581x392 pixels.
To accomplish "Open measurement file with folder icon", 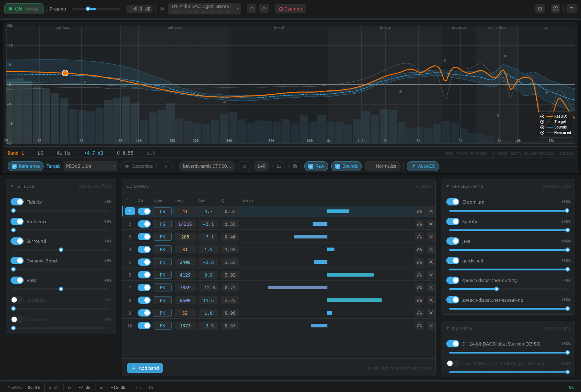I will click(279, 166).
